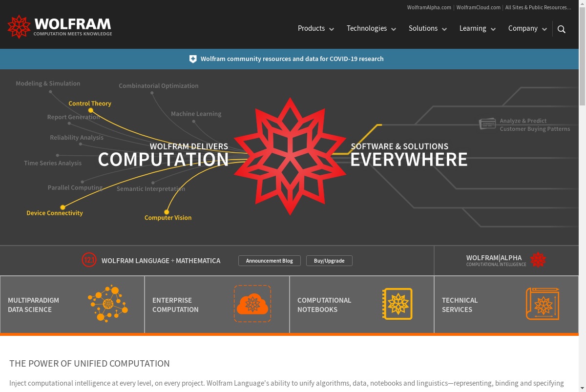Expand the Learning dropdown chevron

[493, 29]
